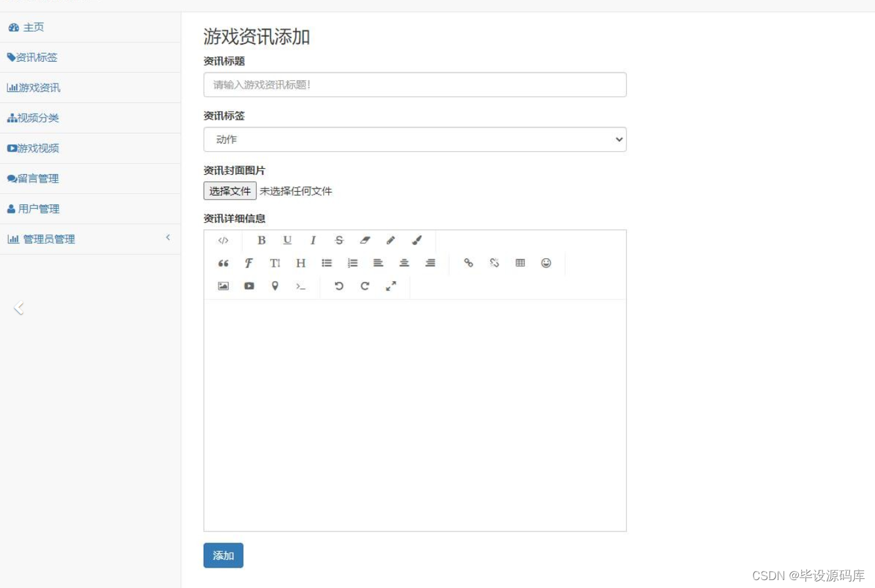
Task: Click the 添加 submit button
Action: (223, 555)
